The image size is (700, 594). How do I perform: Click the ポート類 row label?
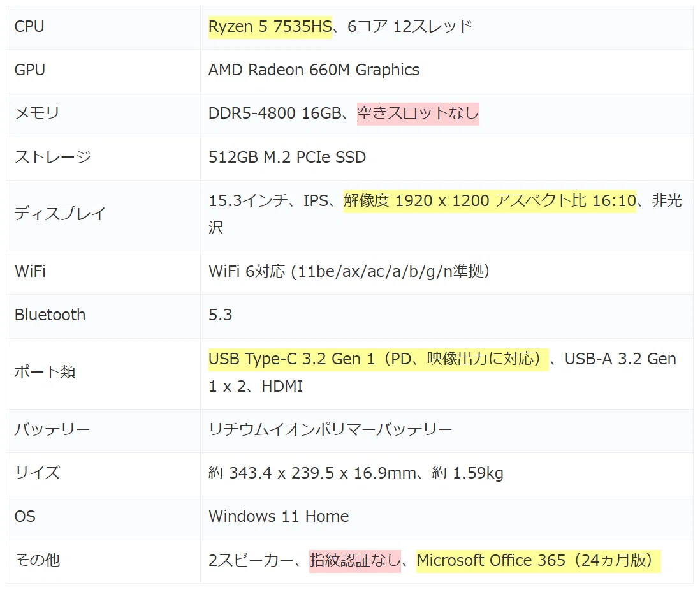click(x=45, y=371)
